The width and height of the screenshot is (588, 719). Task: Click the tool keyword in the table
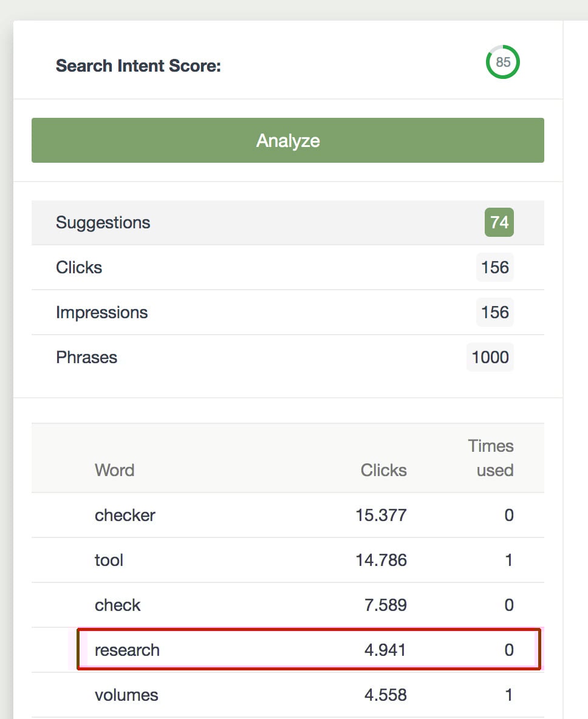click(109, 560)
